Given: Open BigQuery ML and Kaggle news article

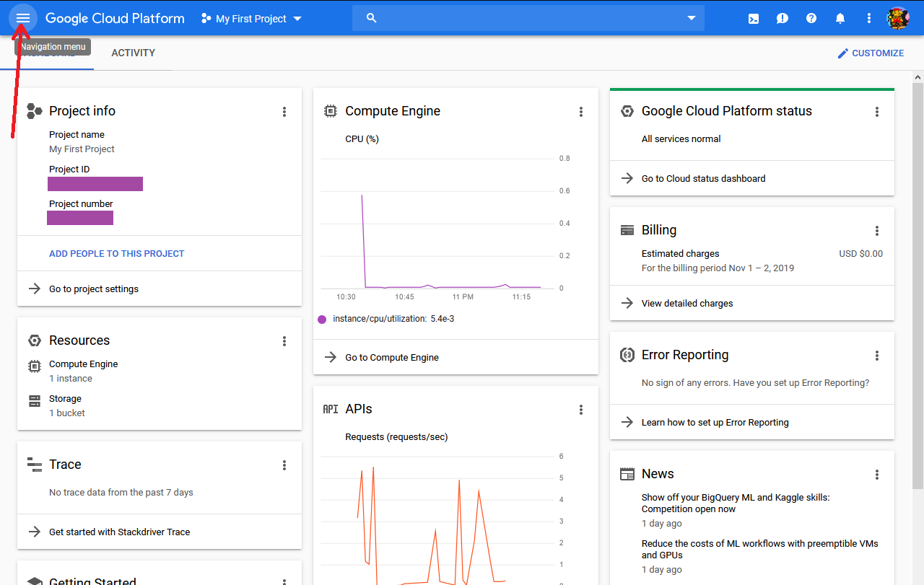Looking at the screenshot, I should [x=736, y=503].
